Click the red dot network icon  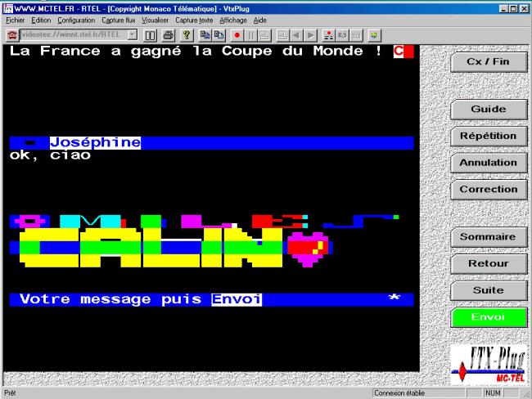point(328,35)
